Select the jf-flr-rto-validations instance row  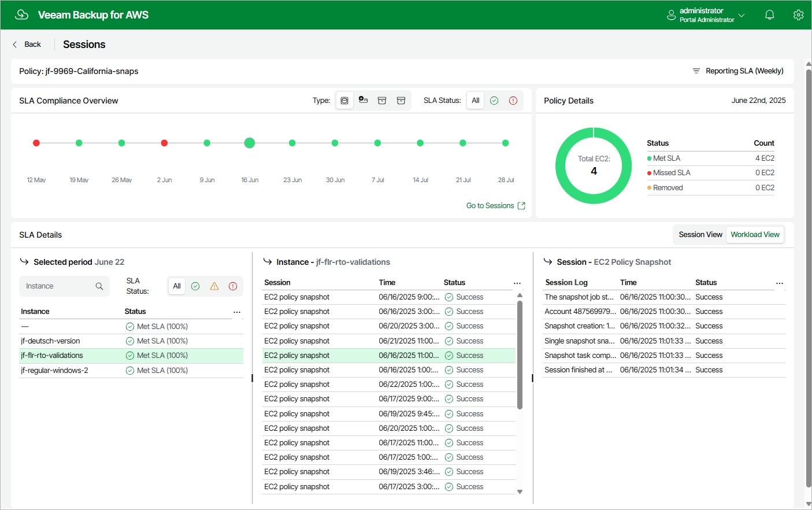(x=131, y=356)
